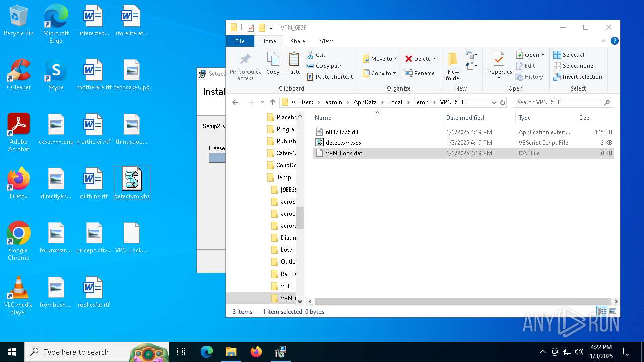Open File Explorer taskbar icon

point(231,352)
